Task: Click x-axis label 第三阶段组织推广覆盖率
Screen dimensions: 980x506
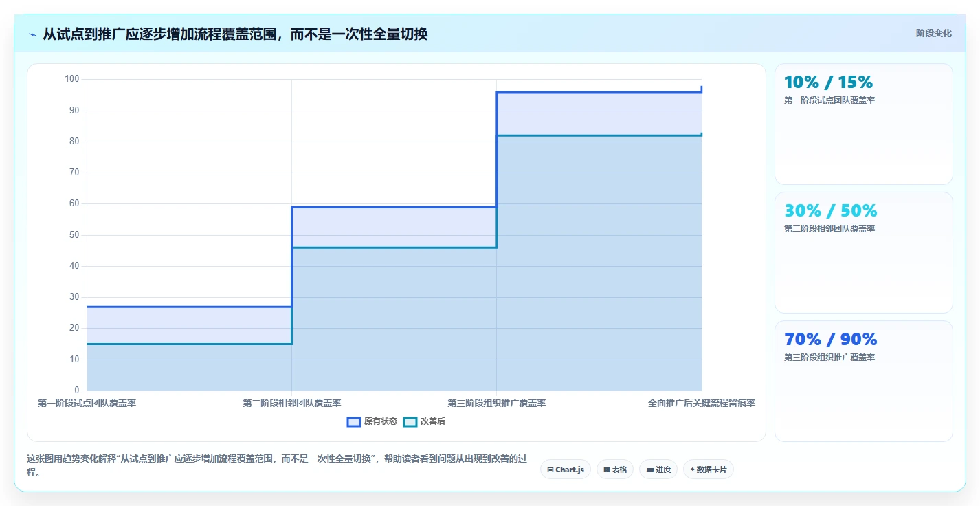Action: click(x=496, y=403)
